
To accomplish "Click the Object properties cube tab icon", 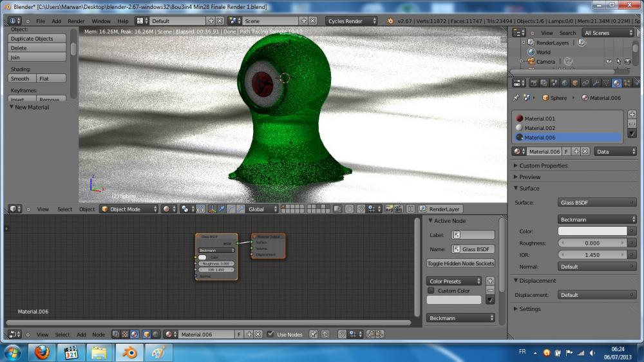I will [575, 82].
